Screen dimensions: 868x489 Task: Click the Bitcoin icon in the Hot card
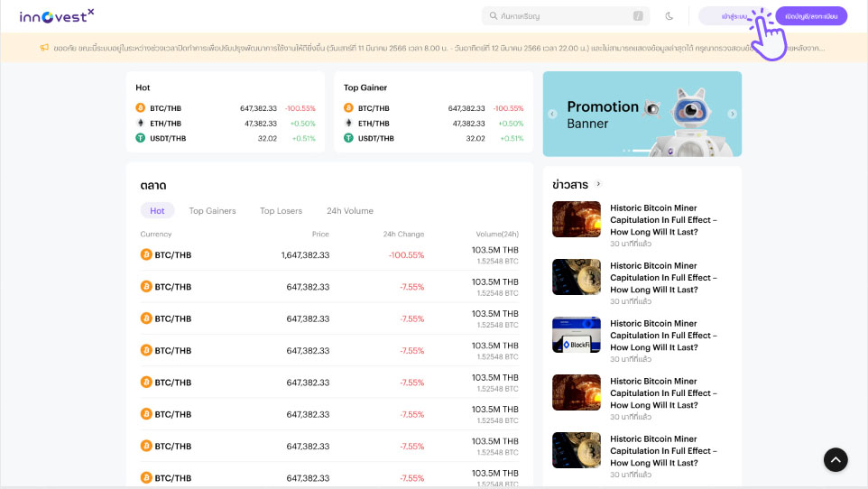[140, 108]
